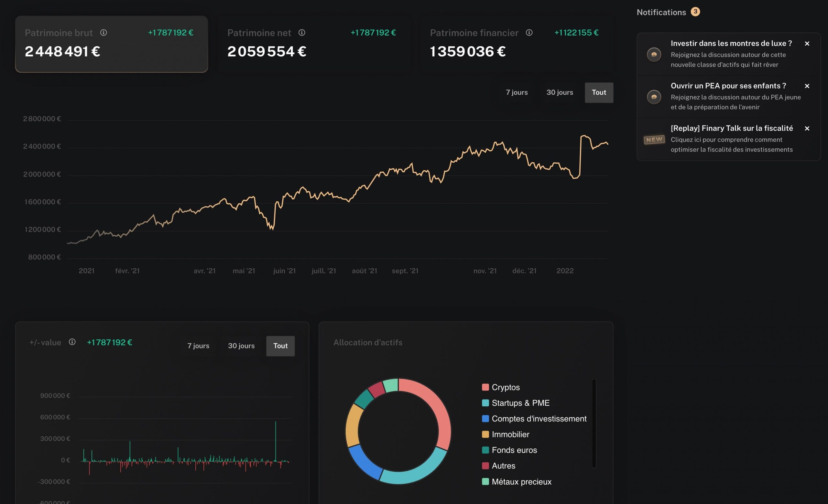Close the PEA pour ses enfants notification
828x504 pixels.
807,86
